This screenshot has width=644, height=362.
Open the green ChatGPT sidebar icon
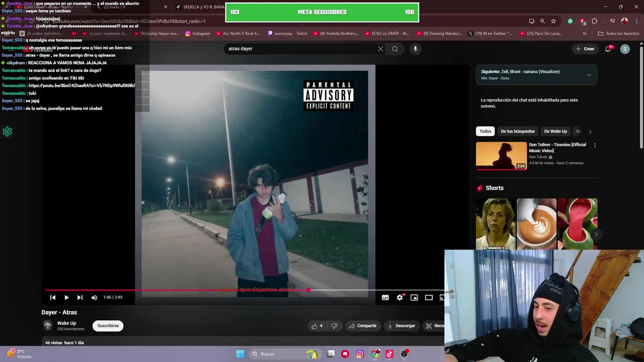click(x=7, y=132)
